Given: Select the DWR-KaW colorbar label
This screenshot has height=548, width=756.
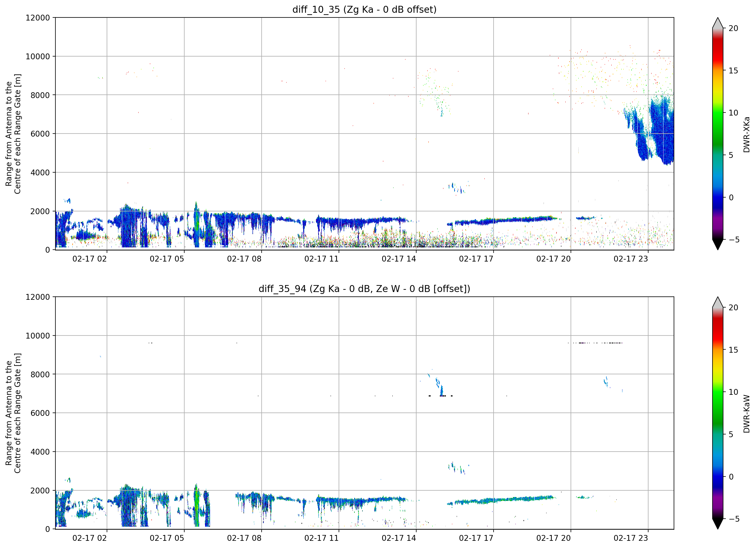Looking at the screenshot, I should [747, 414].
